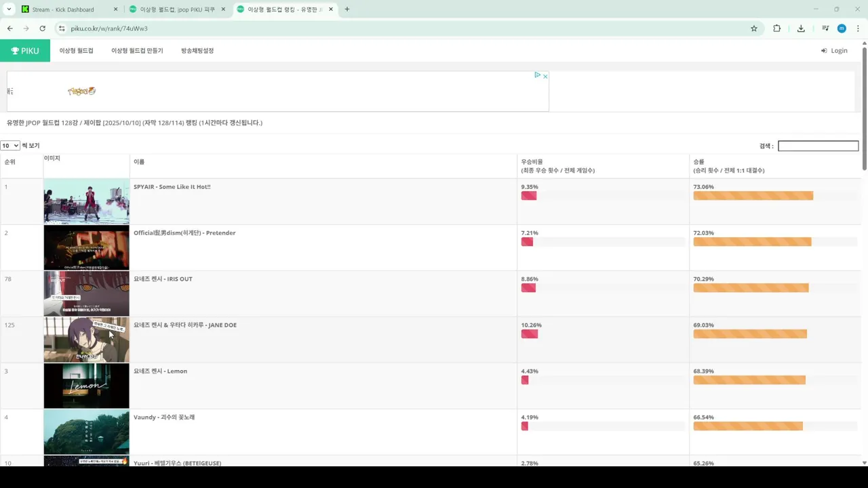The image size is (868, 488).
Task: Close the ad with X icon
Action: click(545, 76)
